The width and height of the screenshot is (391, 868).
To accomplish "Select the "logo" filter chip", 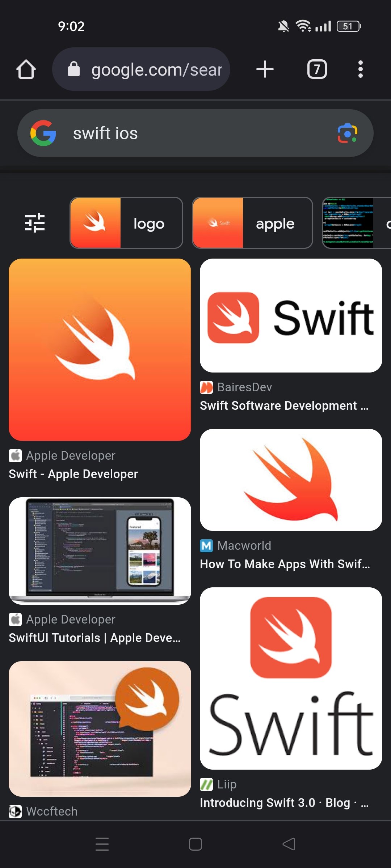I will [126, 223].
